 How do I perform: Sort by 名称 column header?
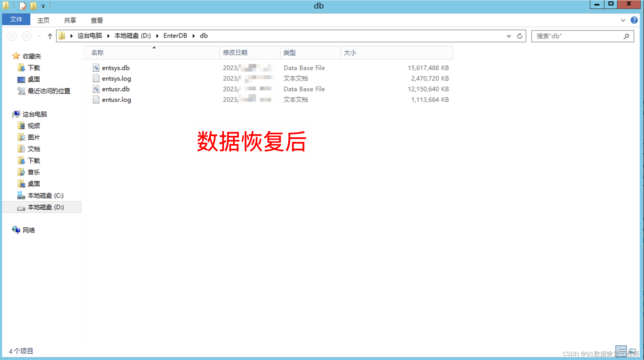pyautogui.click(x=151, y=53)
